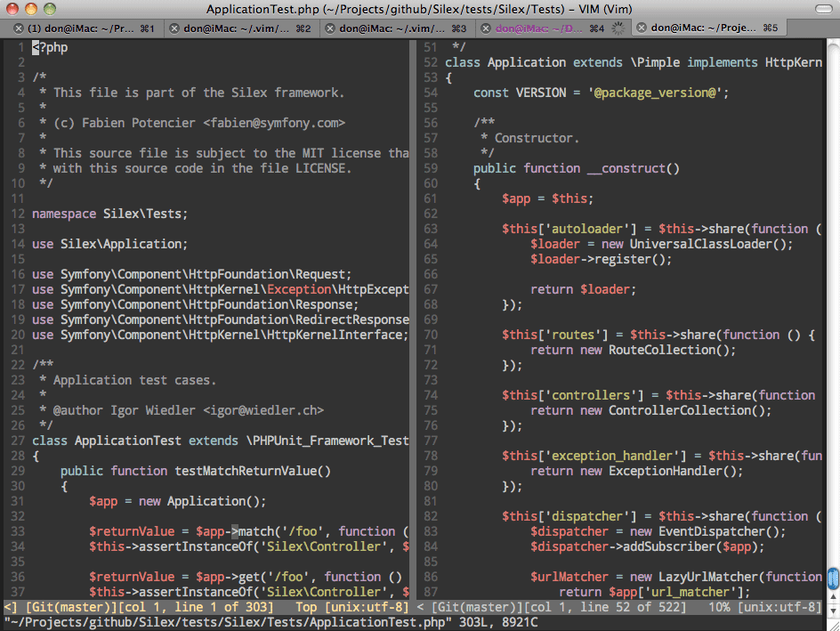Click '$loader->register();' on line 65

tap(601, 260)
